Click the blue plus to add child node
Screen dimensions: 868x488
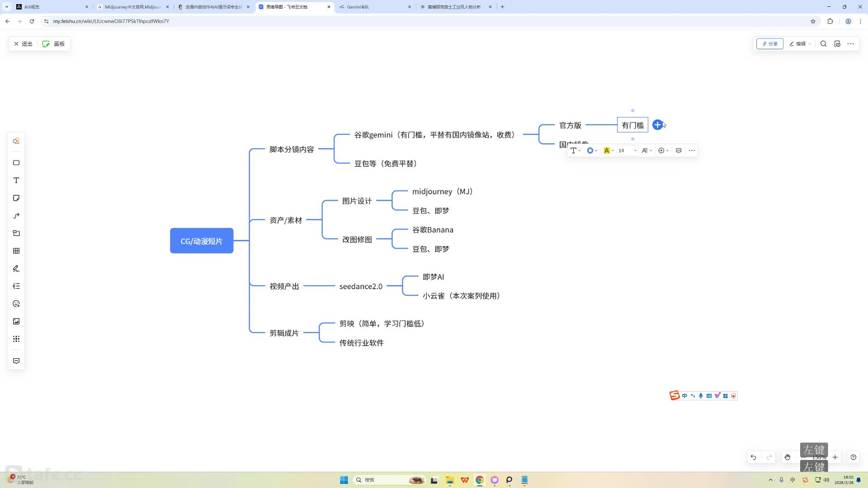pyautogui.click(x=657, y=125)
